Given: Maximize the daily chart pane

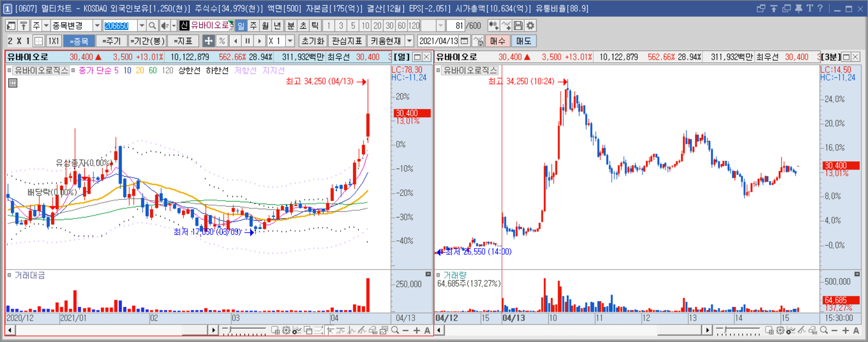Looking at the screenshot, I should pyautogui.click(x=417, y=57).
